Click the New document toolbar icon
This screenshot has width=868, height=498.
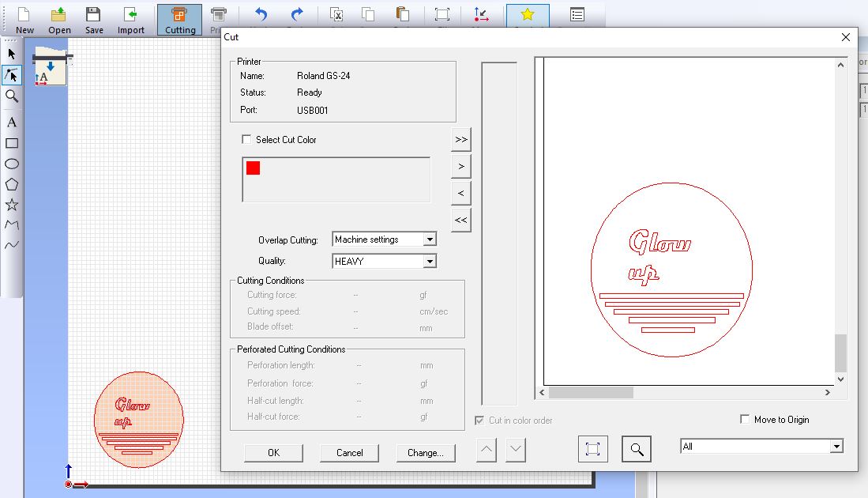[24, 20]
